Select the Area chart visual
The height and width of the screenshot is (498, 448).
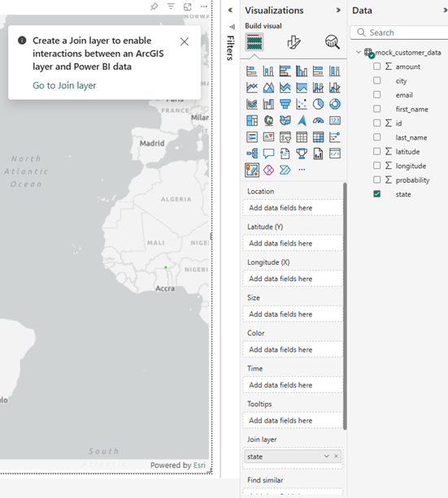tap(268, 88)
